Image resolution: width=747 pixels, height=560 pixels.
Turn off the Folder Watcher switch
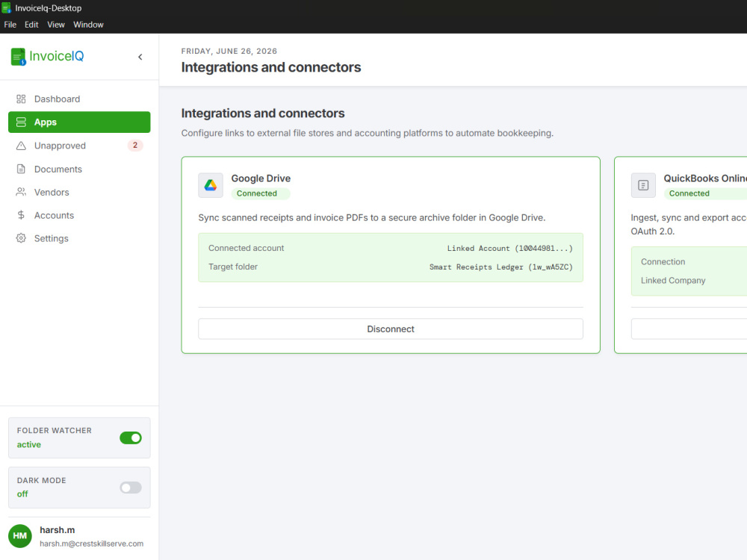pyautogui.click(x=131, y=438)
